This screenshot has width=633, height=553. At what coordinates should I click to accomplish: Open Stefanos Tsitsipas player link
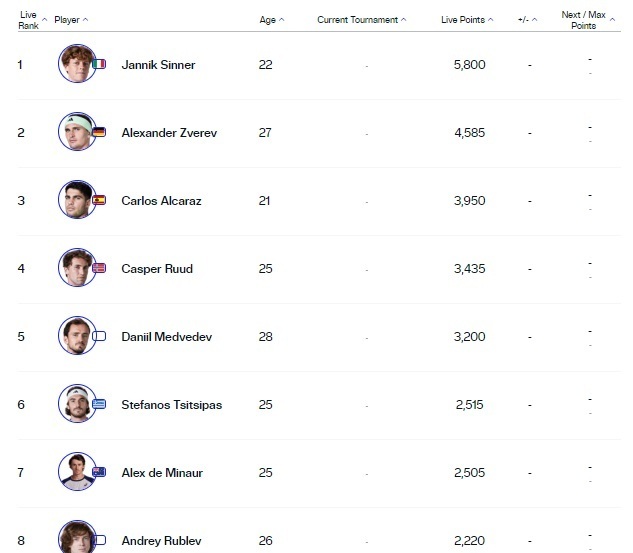click(171, 405)
